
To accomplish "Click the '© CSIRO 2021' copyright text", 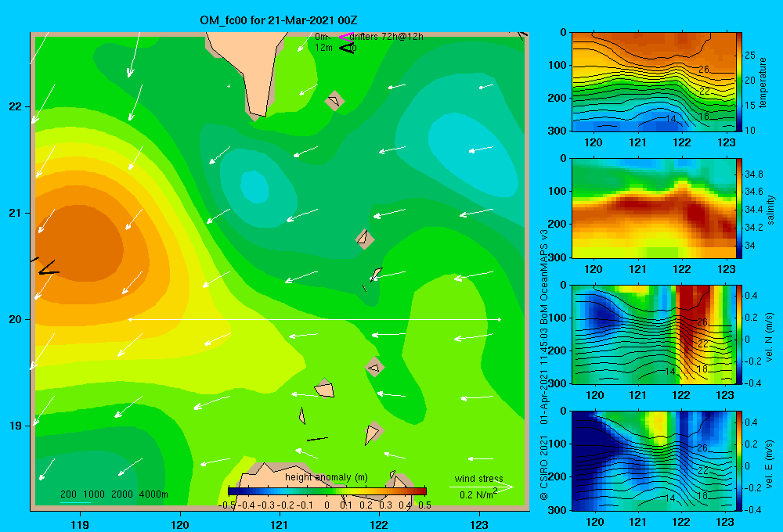I will 544,468.
